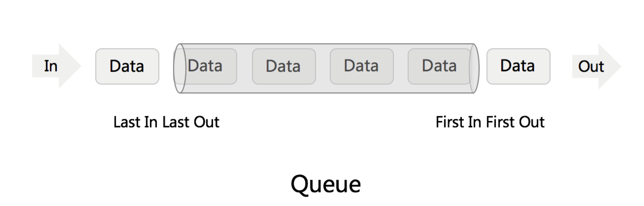This screenshot has width=644, height=206.
Task: Click the third Data box inside the tube
Action: (361, 66)
